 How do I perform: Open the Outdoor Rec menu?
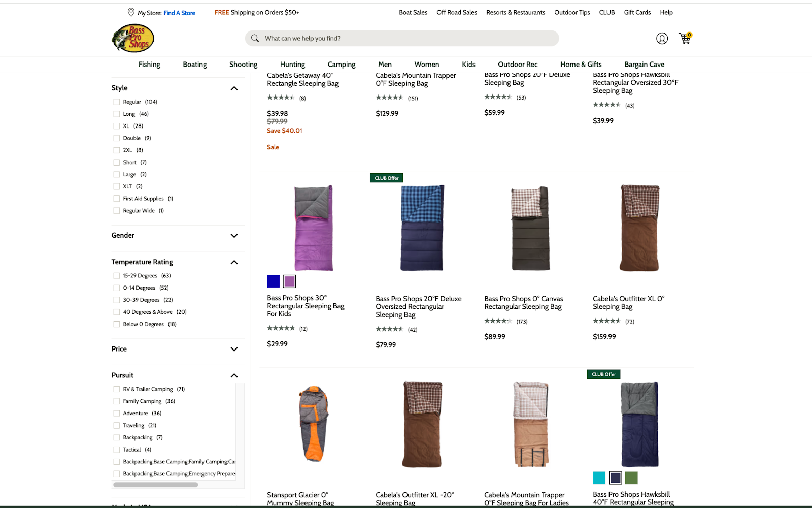[x=518, y=65]
